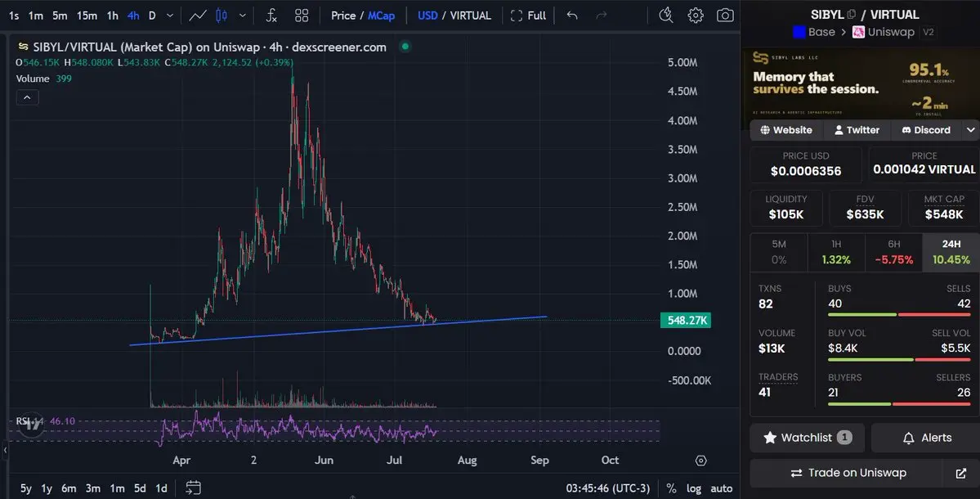Set range to 1d

(x=161, y=488)
